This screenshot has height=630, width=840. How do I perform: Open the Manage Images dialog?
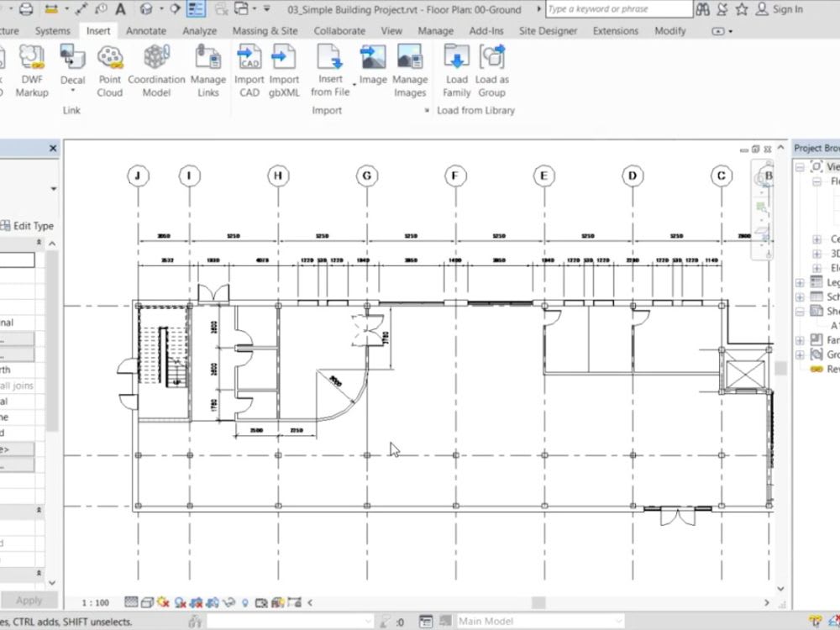click(409, 71)
